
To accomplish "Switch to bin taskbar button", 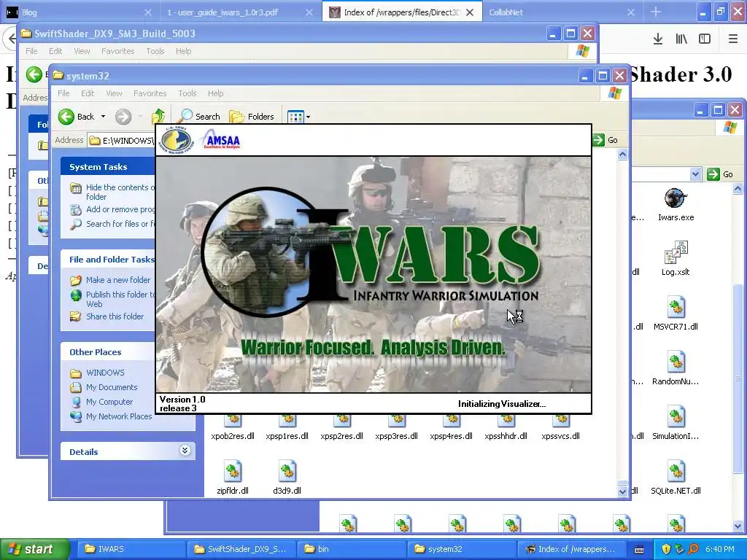I will tap(352, 549).
